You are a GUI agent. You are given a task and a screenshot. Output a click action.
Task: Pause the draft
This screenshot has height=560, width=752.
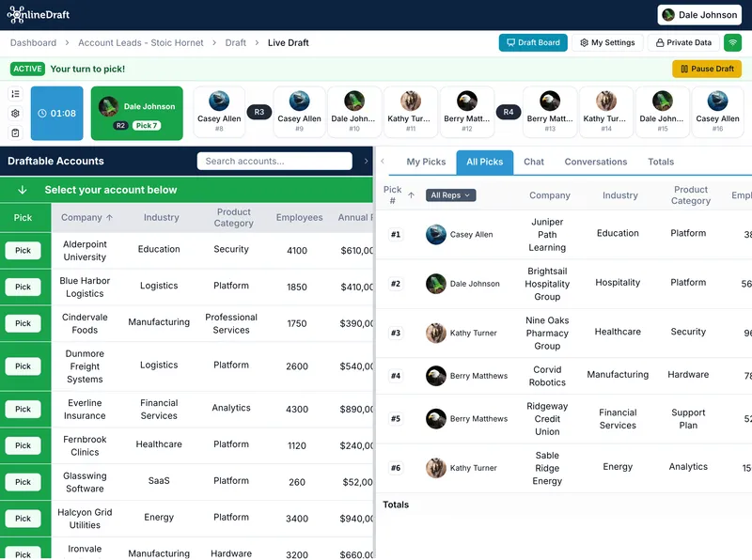coord(707,69)
